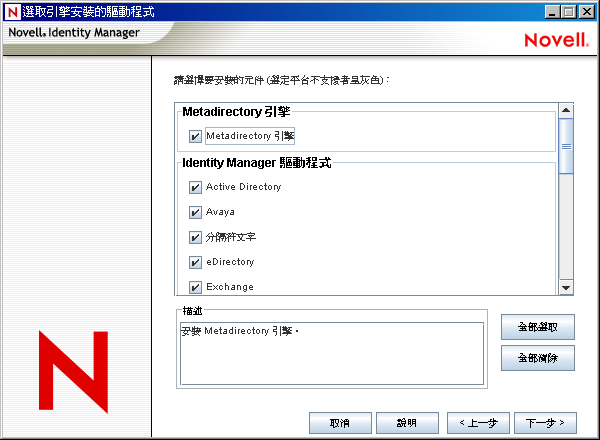Proceed with the 下一步 button
This screenshot has height=440, width=600.
pyautogui.click(x=545, y=423)
